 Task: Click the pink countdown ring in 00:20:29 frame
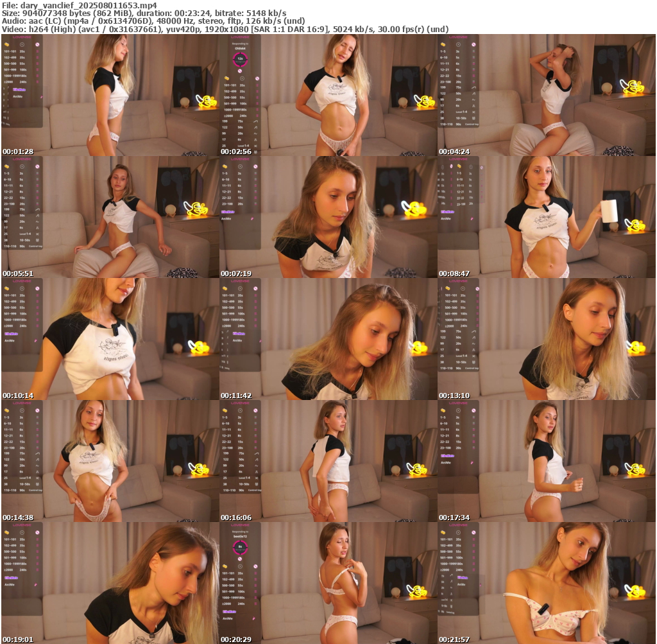pyautogui.click(x=240, y=548)
